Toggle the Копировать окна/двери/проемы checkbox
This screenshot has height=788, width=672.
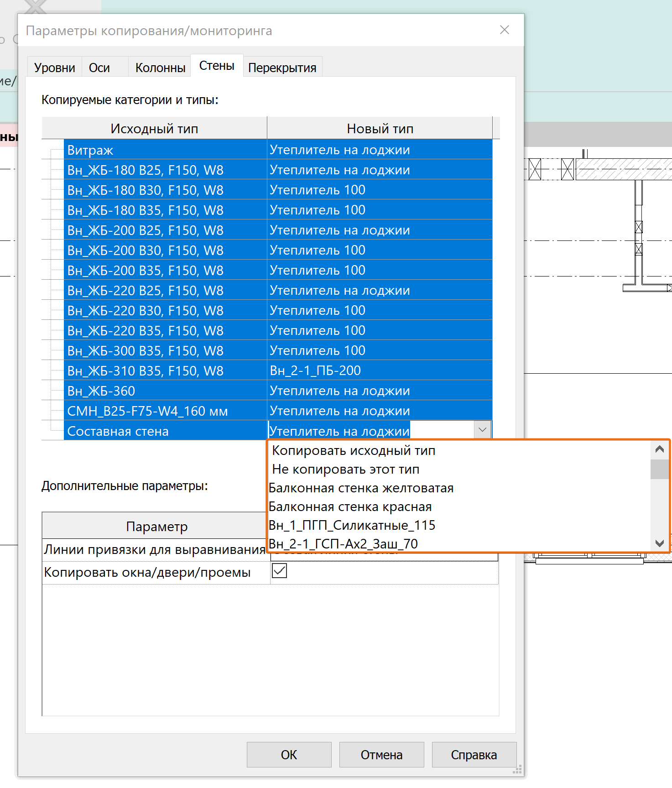[x=280, y=571]
